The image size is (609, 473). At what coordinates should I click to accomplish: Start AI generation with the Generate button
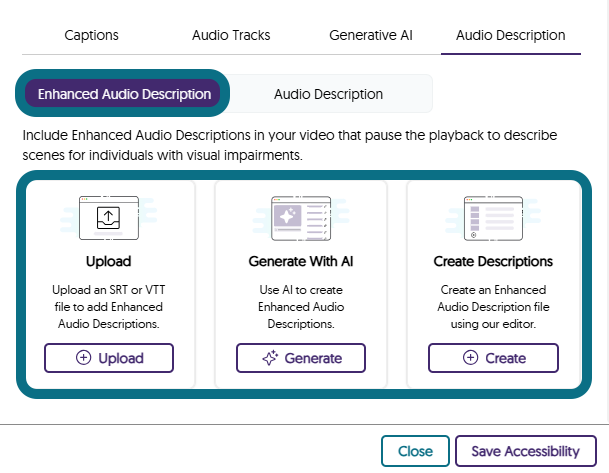301,358
